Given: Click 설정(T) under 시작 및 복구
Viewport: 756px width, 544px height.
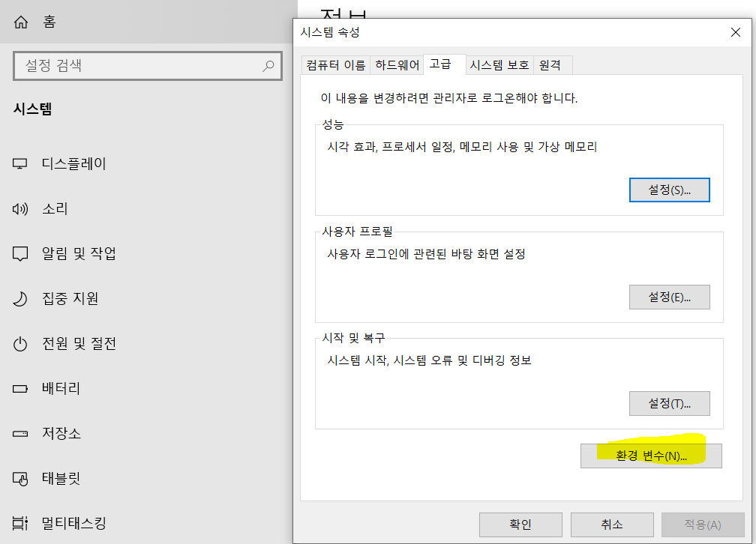Looking at the screenshot, I should click(669, 403).
